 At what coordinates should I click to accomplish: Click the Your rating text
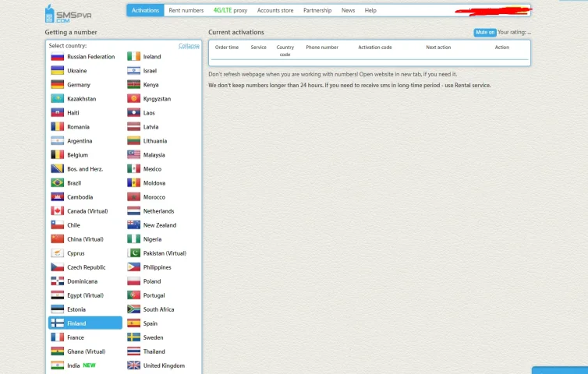514,32
